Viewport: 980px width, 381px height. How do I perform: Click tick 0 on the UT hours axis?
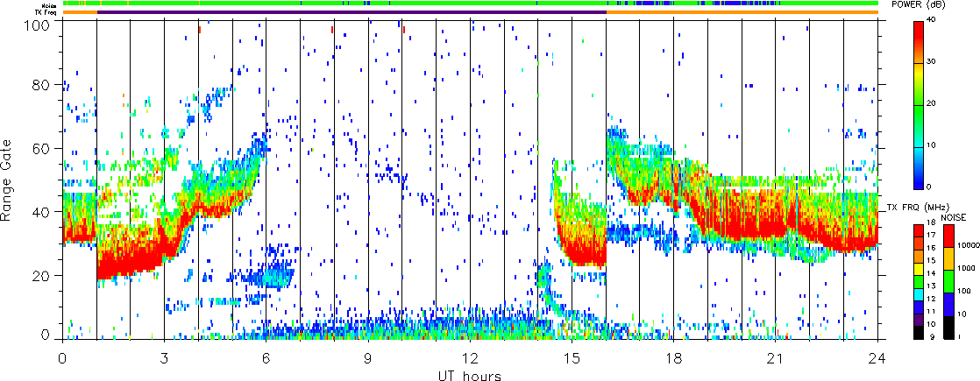[62, 359]
